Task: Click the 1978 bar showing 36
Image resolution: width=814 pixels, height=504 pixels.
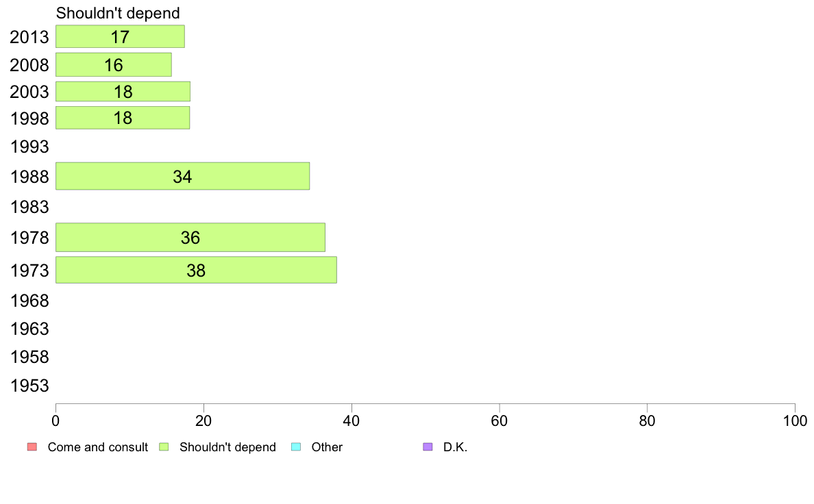Action: pyautogui.click(x=190, y=238)
